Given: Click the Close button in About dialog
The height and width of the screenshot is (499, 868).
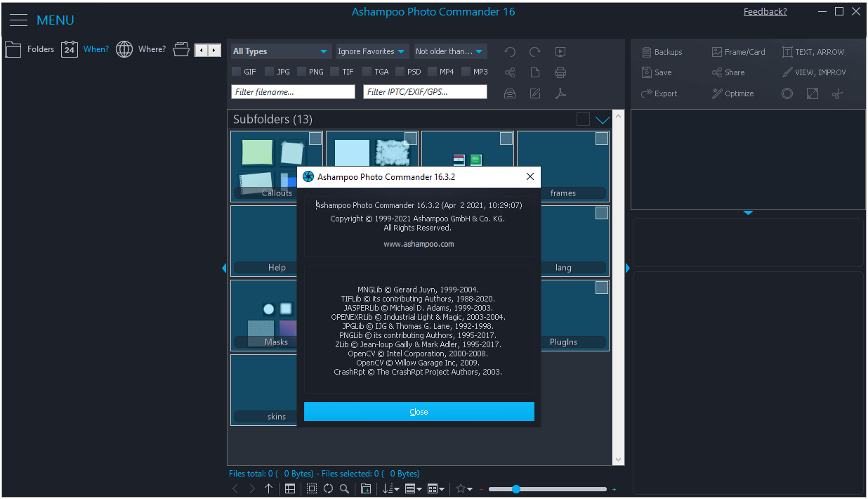Looking at the screenshot, I should pyautogui.click(x=419, y=412).
